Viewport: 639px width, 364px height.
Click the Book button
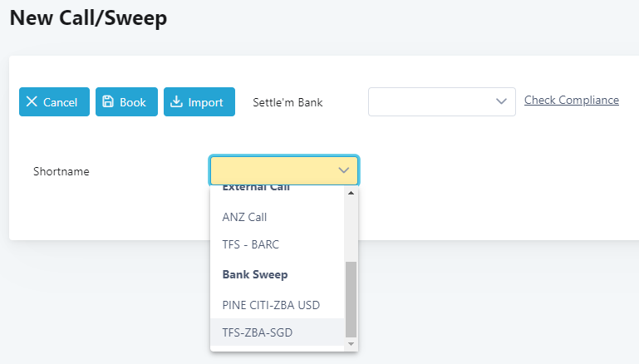pyautogui.click(x=126, y=101)
